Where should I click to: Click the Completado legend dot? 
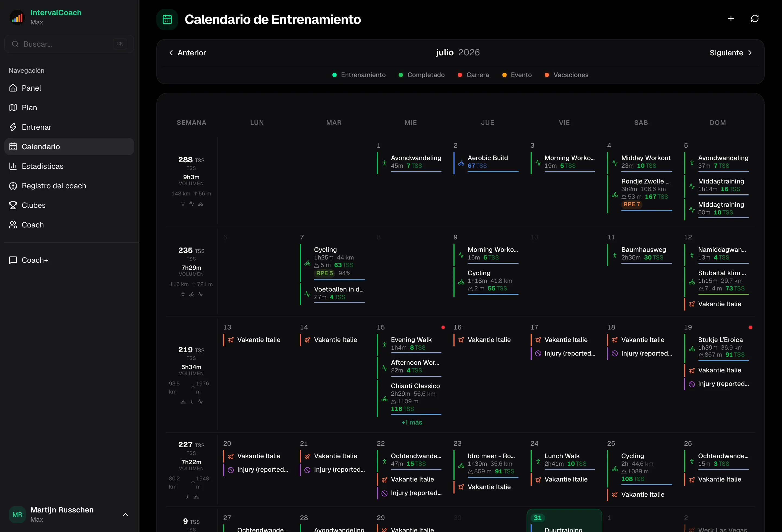tap(401, 75)
